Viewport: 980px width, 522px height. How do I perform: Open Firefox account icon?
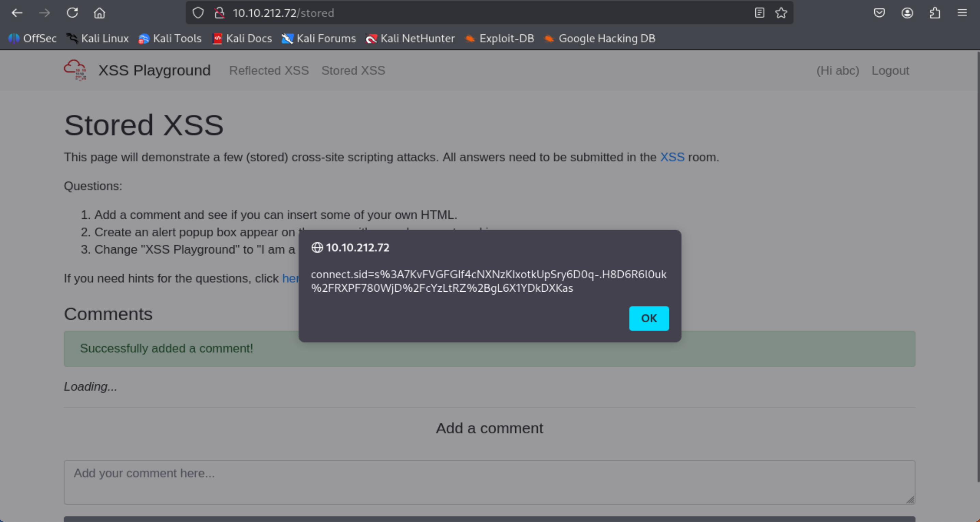coord(907,13)
